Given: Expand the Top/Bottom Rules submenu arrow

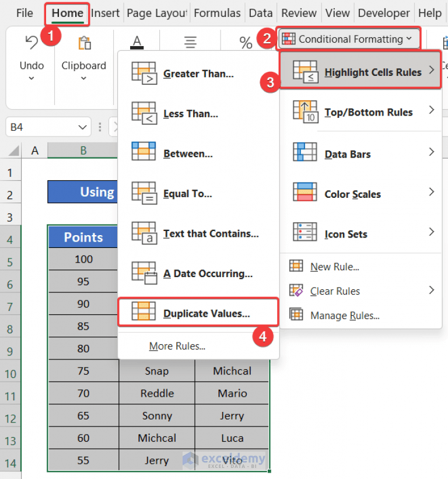Looking at the screenshot, I should click(431, 110).
